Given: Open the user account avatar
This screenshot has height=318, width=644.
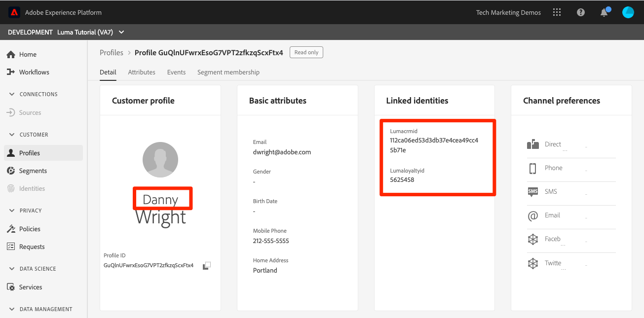Looking at the screenshot, I should 628,12.
